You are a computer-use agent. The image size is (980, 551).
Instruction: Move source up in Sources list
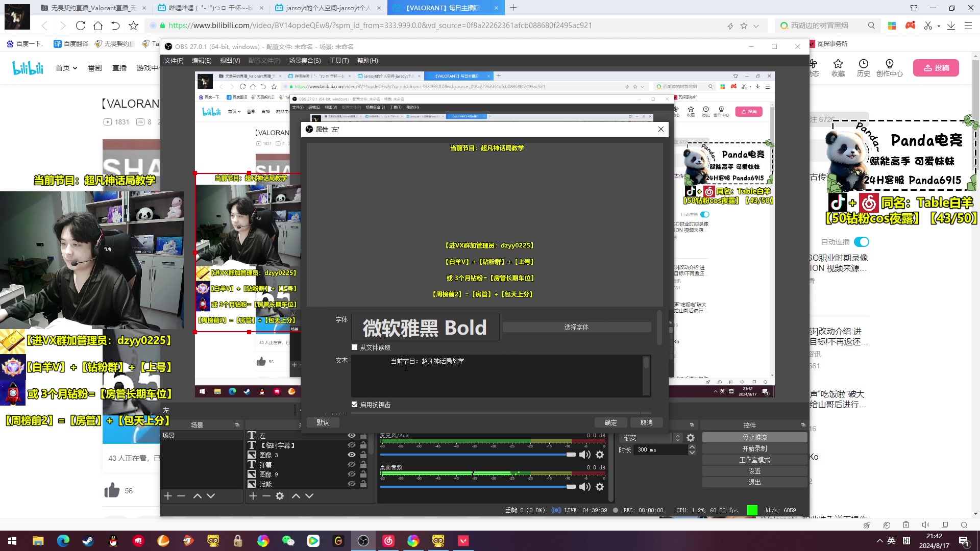[296, 496]
